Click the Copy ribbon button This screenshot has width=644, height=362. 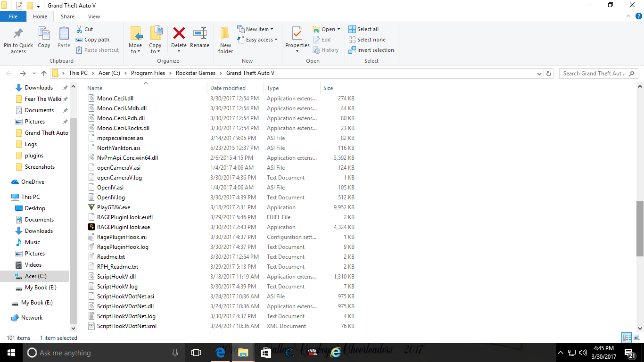pyautogui.click(x=44, y=38)
